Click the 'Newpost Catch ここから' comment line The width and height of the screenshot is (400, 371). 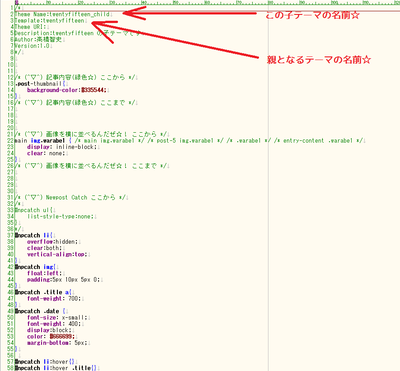point(69,197)
